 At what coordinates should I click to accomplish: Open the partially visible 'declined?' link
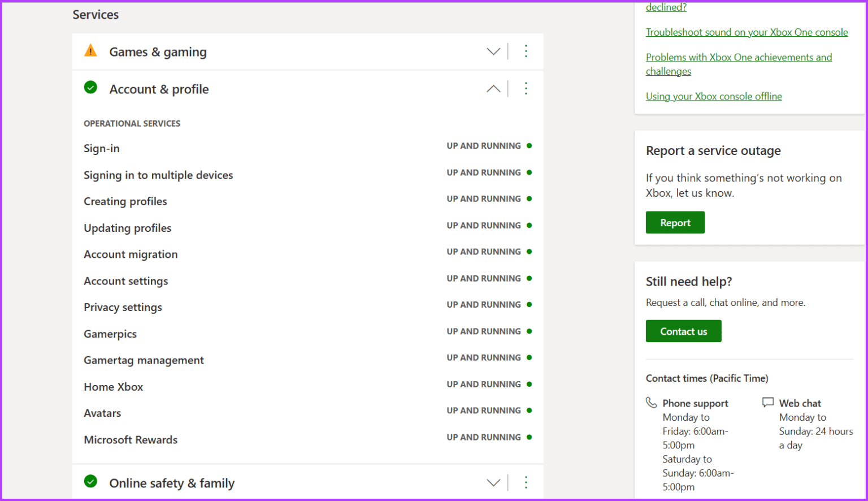coord(666,7)
